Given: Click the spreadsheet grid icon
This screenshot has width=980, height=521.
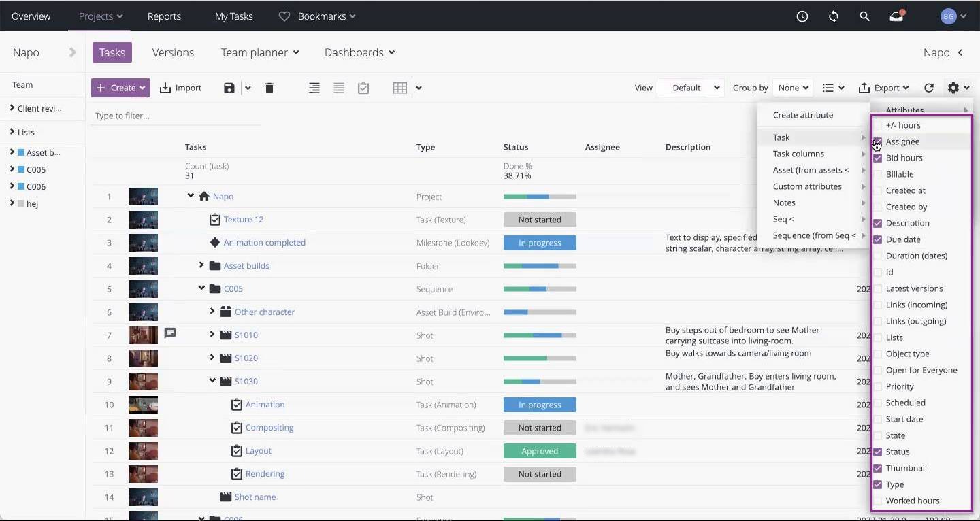Looking at the screenshot, I should (x=400, y=88).
